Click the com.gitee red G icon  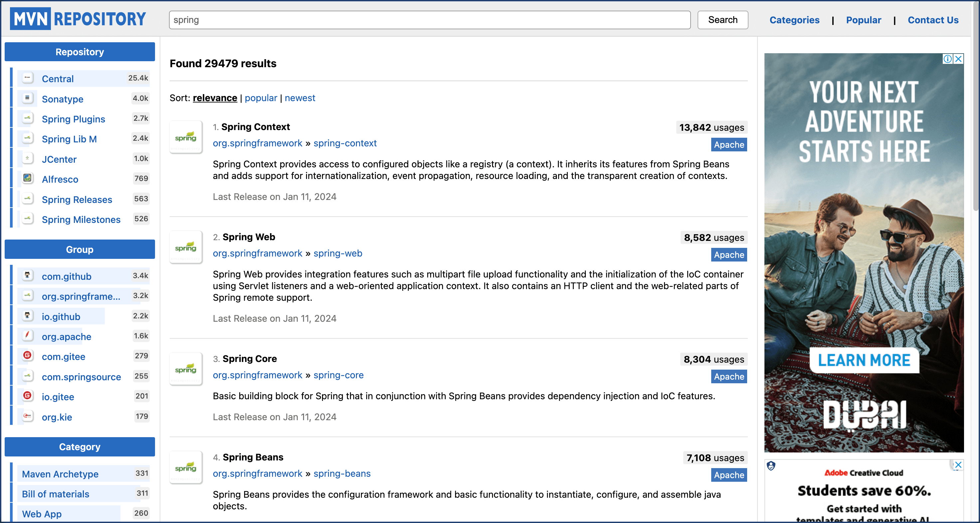click(x=27, y=355)
